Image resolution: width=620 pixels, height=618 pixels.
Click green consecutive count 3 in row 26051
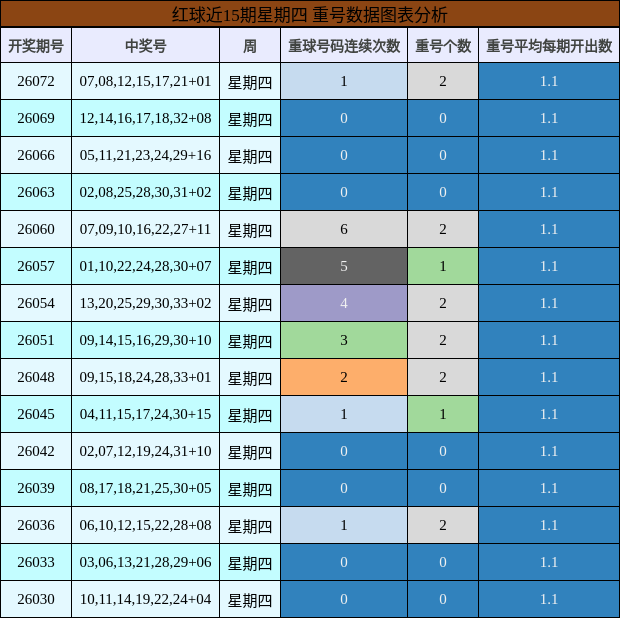(x=344, y=340)
